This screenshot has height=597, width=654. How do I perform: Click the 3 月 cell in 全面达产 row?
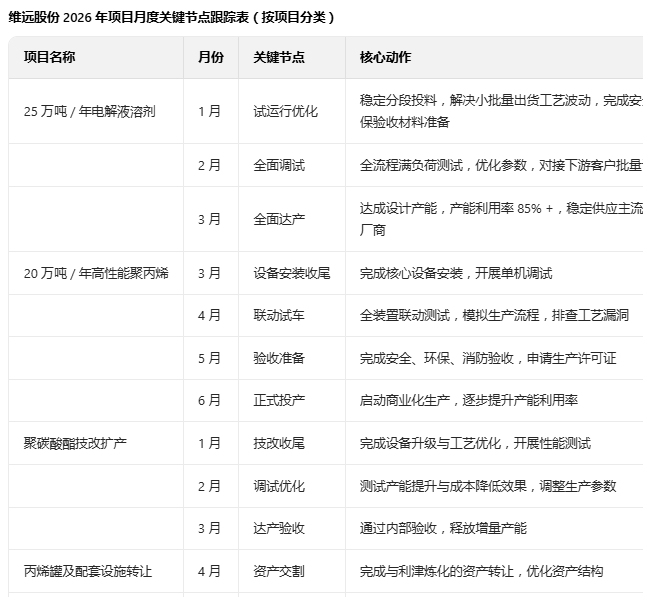pyautogui.click(x=209, y=219)
